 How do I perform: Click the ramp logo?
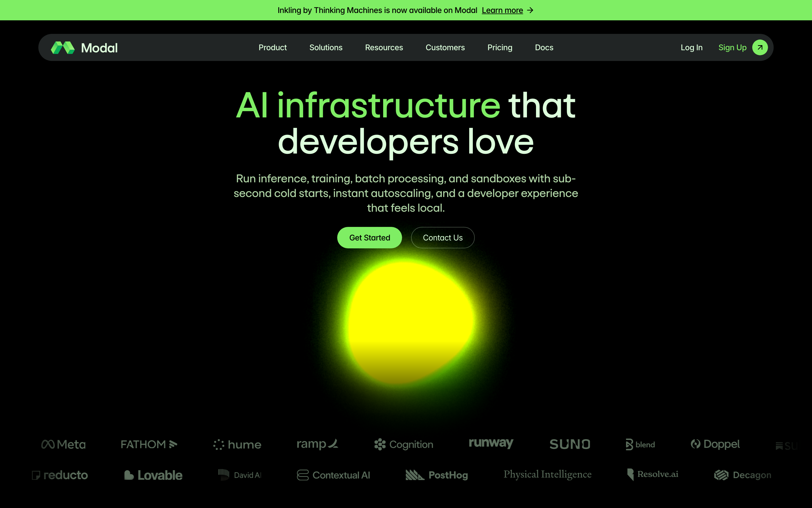[317, 444]
